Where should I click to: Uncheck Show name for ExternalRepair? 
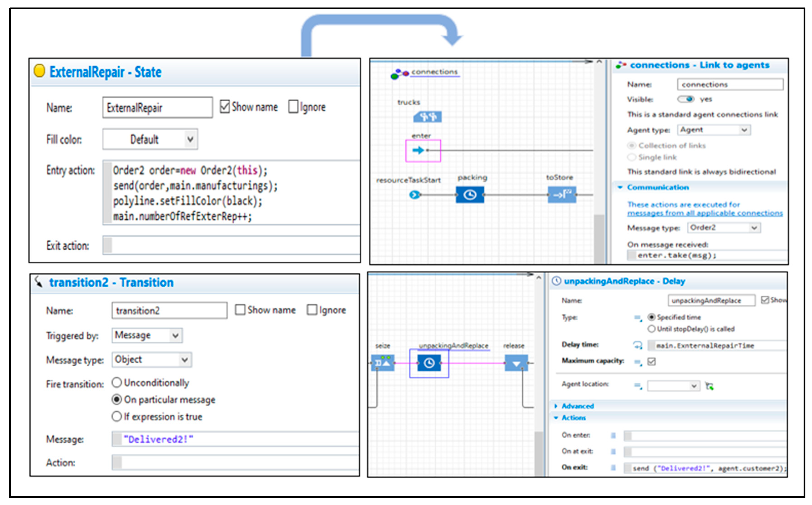point(225,107)
